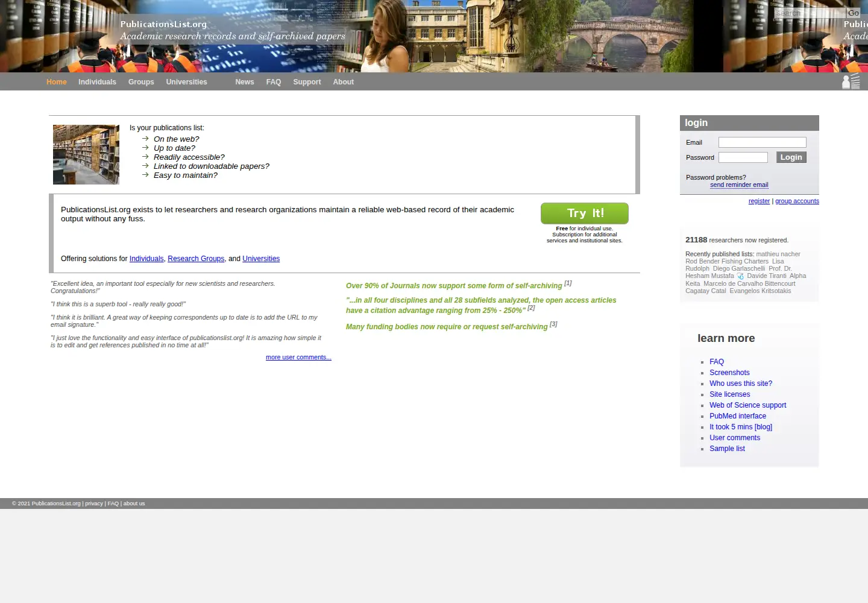Open Web of Science support link

click(747, 405)
